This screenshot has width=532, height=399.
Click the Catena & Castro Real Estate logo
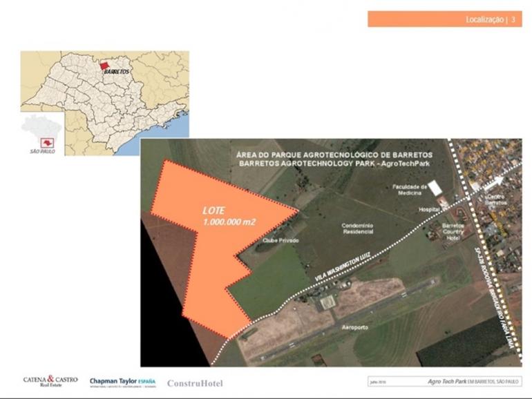coord(50,381)
